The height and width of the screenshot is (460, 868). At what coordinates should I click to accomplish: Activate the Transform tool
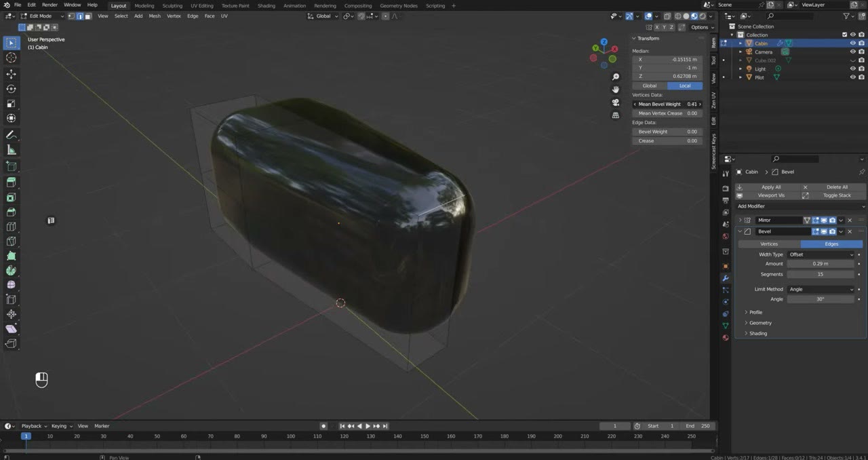[x=11, y=119]
